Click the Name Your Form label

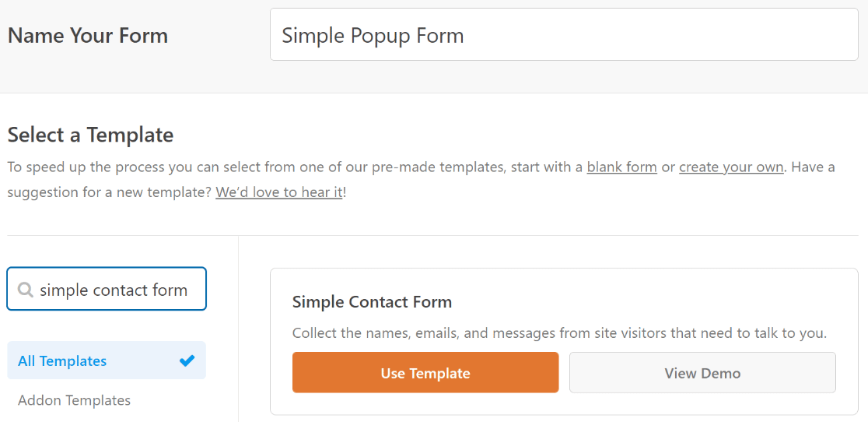(x=87, y=36)
